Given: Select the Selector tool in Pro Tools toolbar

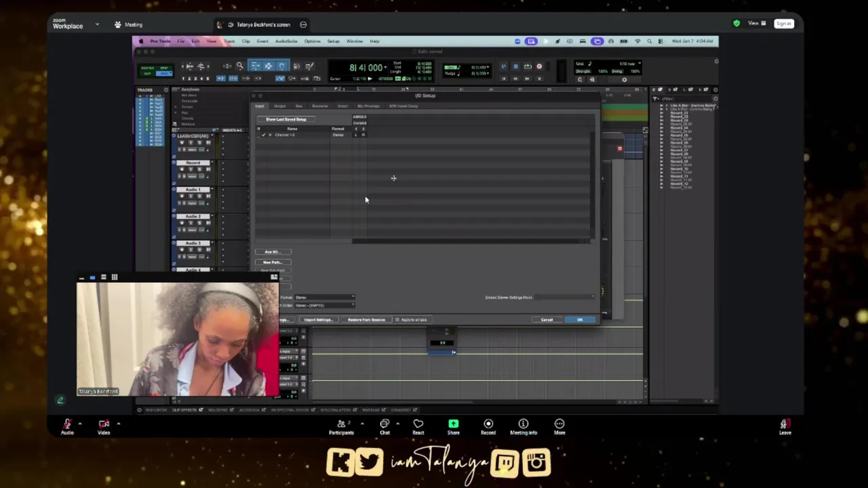Looking at the screenshot, I should pos(269,66).
